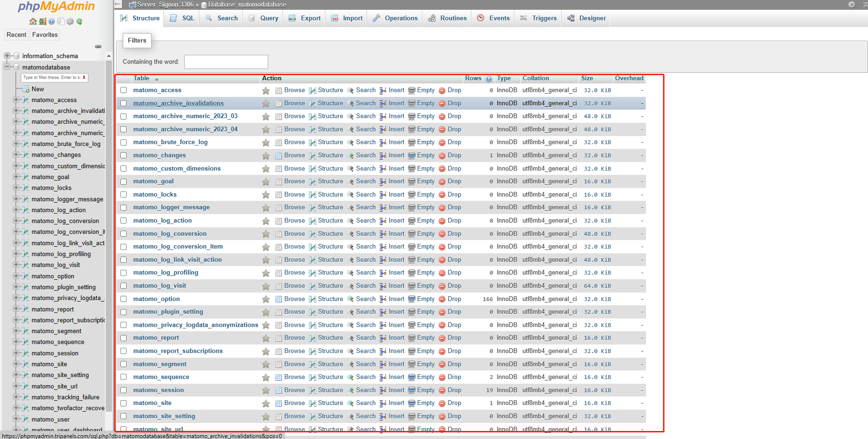
Task: Click the Favorites button
Action: (x=45, y=35)
